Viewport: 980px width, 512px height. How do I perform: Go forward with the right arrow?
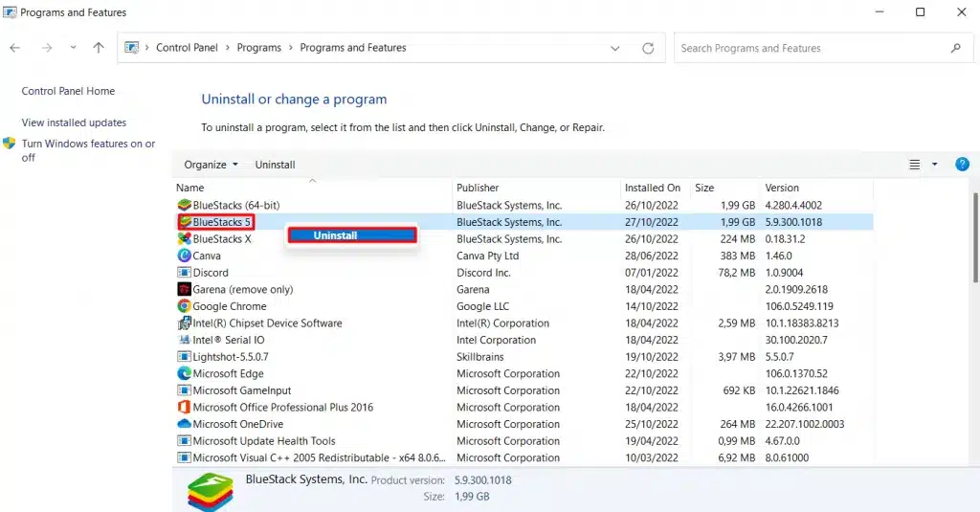47,48
